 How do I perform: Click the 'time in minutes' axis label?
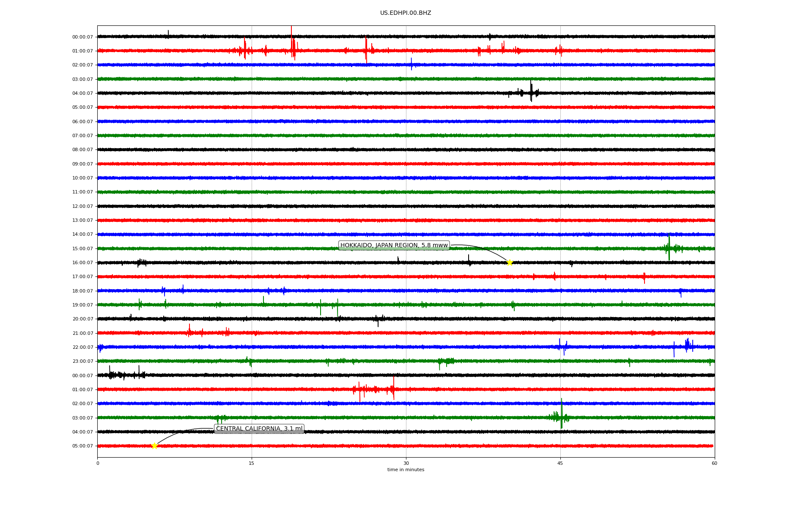406,470
